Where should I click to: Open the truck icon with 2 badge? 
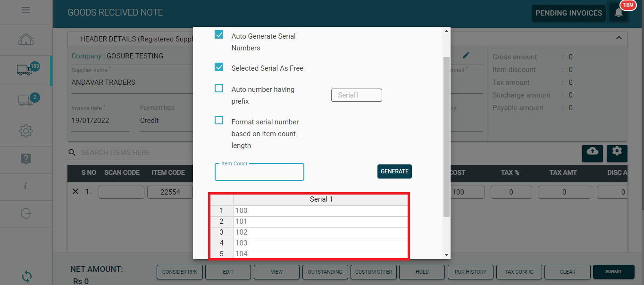pyautogui.click(x=26, y=100)
